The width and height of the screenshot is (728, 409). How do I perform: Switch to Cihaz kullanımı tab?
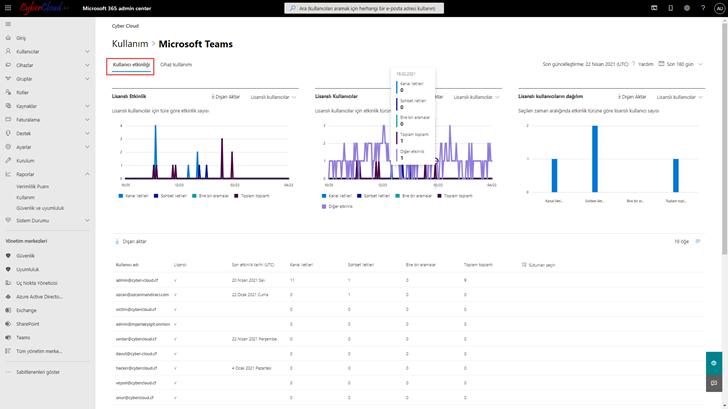(x=176, y=65)
